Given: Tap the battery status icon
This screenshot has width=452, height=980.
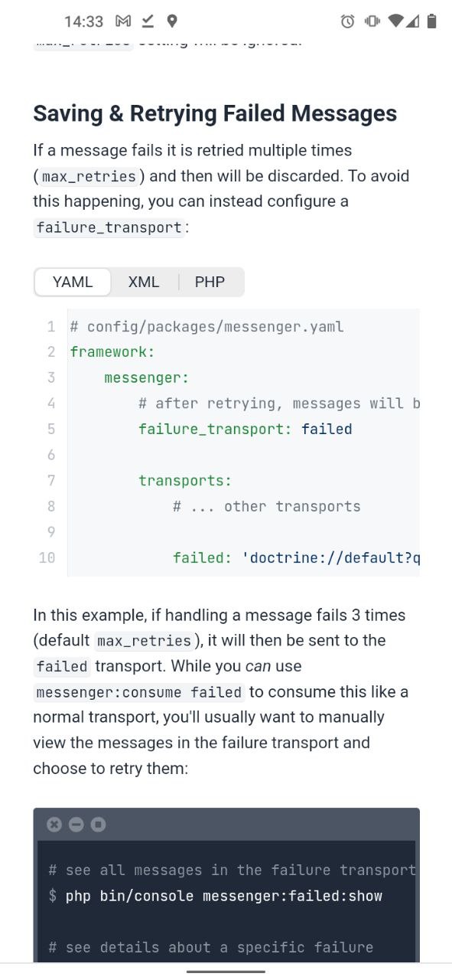Looking at the screenshot, I should 432,21.
